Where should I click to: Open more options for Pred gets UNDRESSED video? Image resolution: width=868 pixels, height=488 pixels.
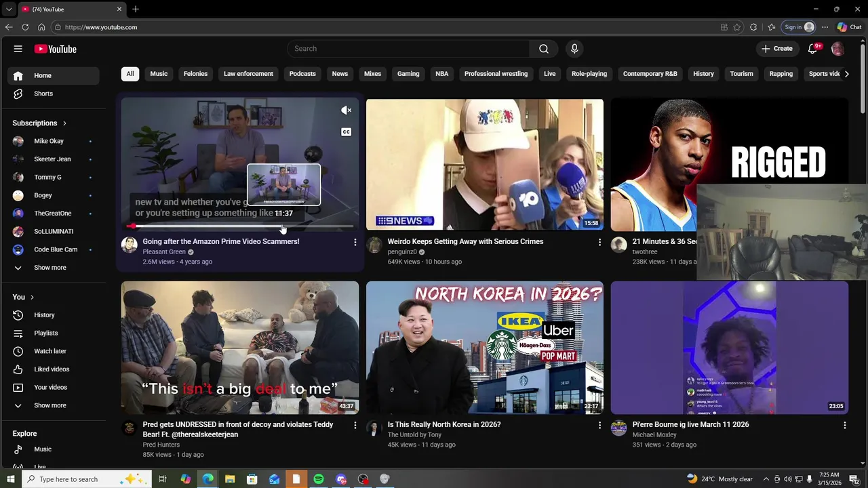(x=355, y=425)
